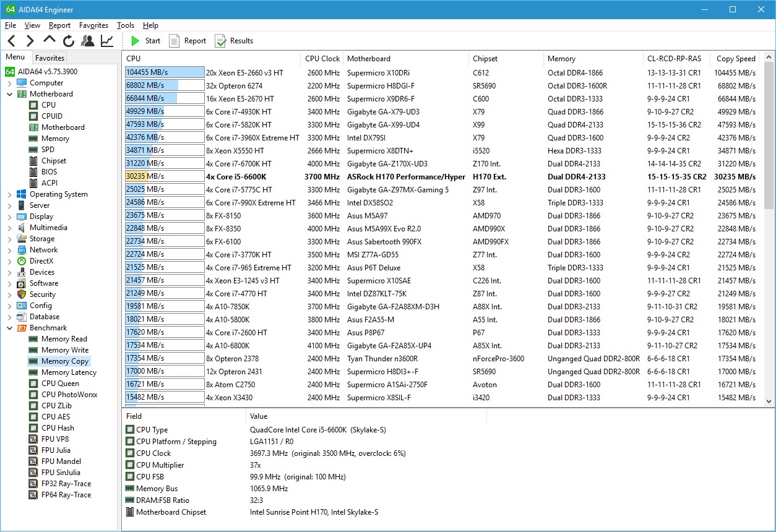Sort by the CPU Clock column header
Viewport: 776px width, 532px height.
click(x=322, y=59)
